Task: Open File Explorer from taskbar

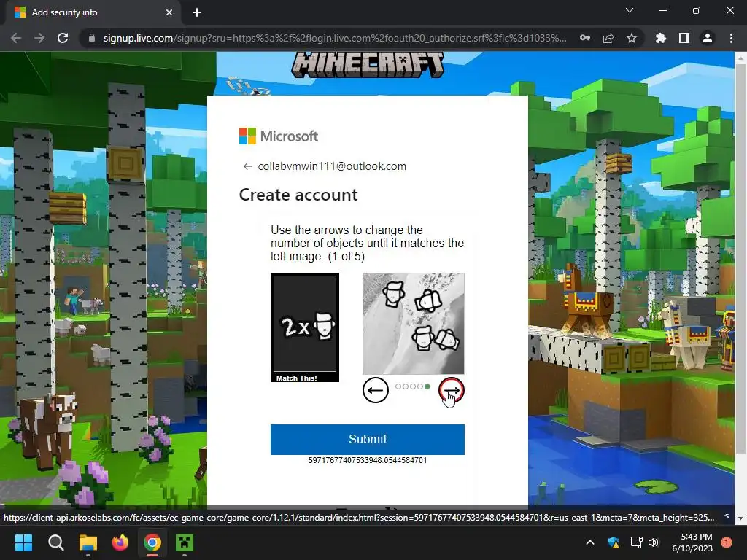Action: (x=88, y=542)
